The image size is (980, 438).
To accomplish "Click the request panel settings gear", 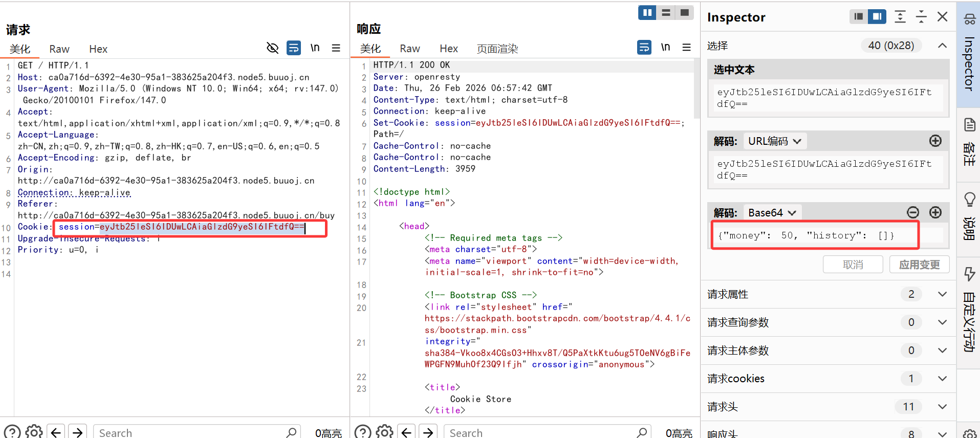I will coord(34,432).
